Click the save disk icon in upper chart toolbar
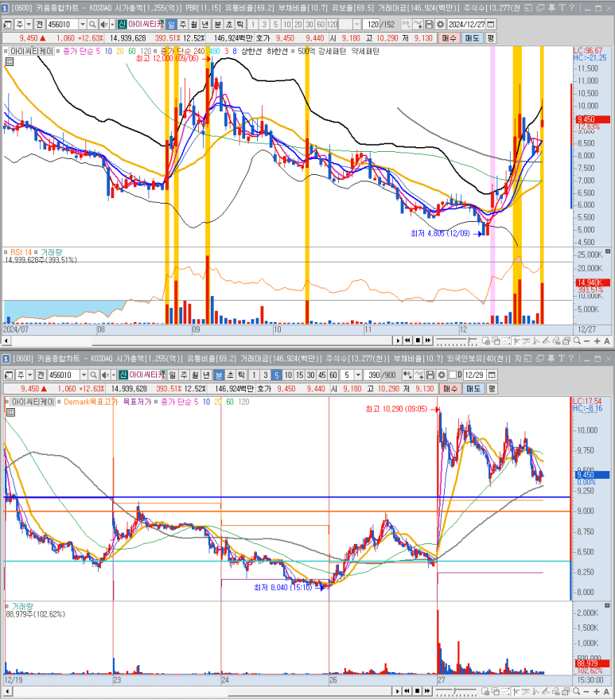615x700 pixels. 429,25
